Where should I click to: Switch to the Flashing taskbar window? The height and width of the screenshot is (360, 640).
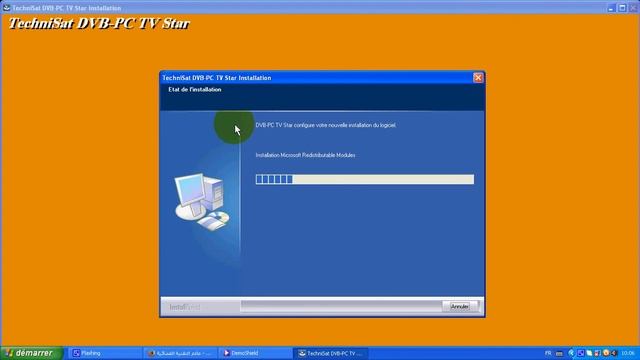point(104,353)
